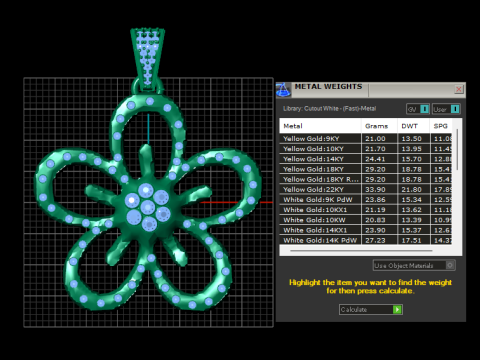The height and width of the screenshot is (360, 480).
Task: Click the 13.50 DWT value
Action: [x=412, y=139]
